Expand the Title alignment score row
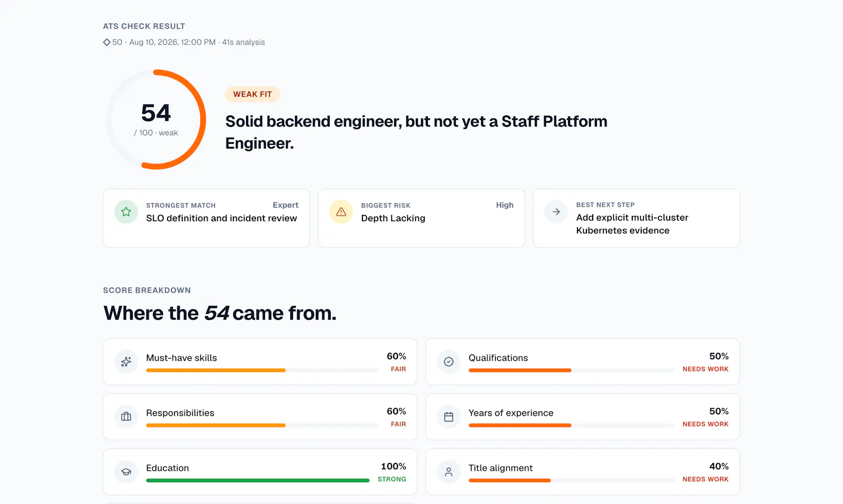Image resolution: width=843 pixels, height=504 pixels. coord(583,472)
